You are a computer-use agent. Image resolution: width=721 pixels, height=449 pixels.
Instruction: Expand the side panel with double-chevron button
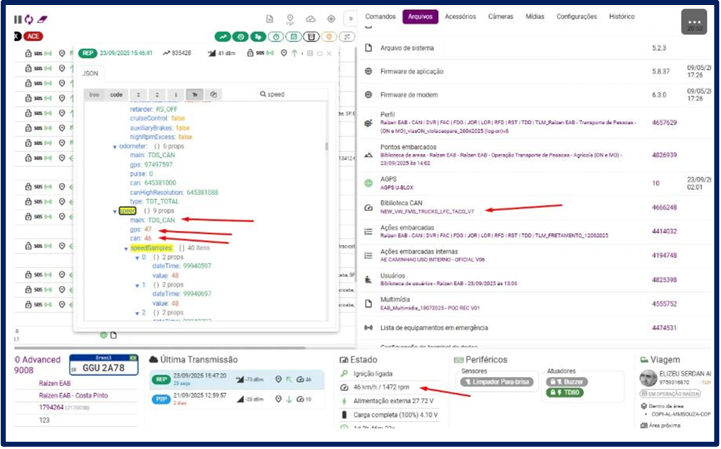(x=350, y=18)
